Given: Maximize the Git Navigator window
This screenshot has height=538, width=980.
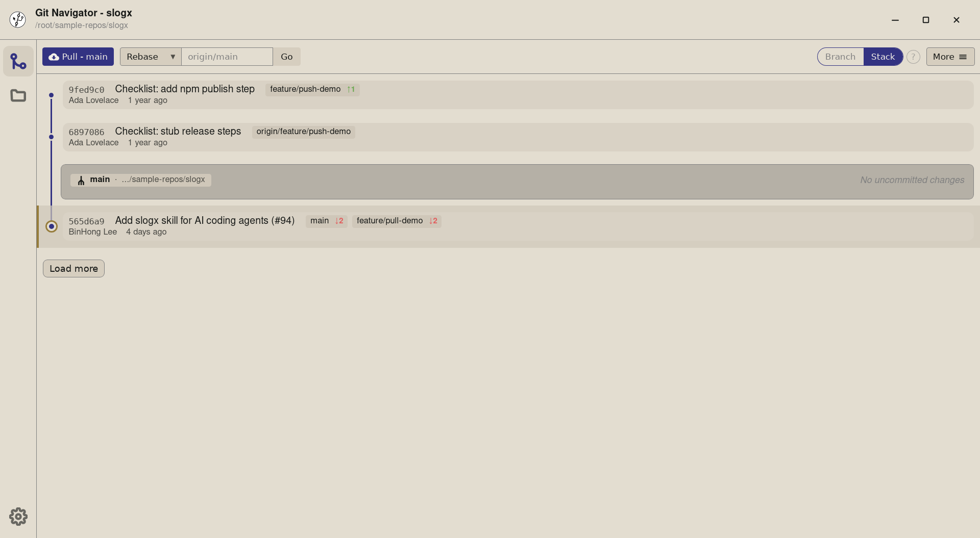Looking at the screenshot, I should coord(926,20).
